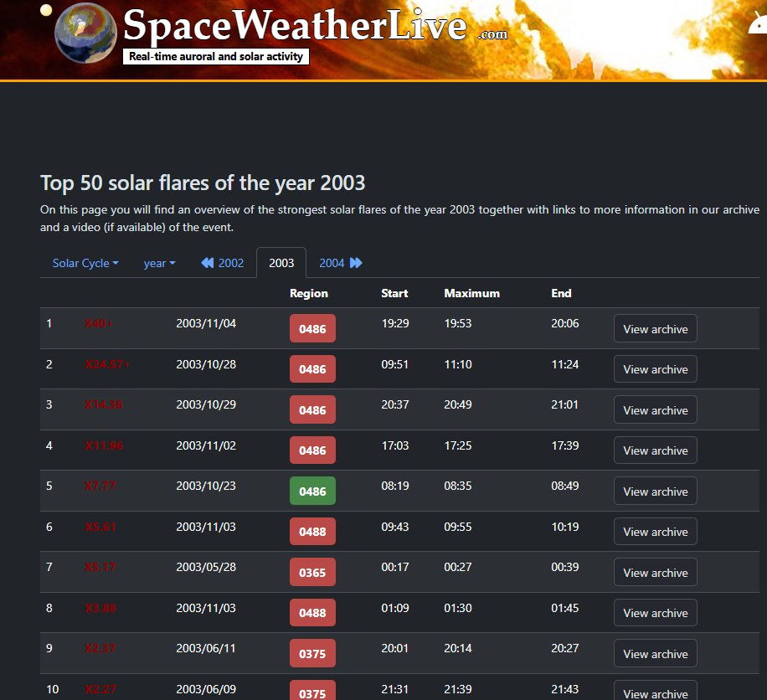Open the X7.77 flare link

point(100,486)
